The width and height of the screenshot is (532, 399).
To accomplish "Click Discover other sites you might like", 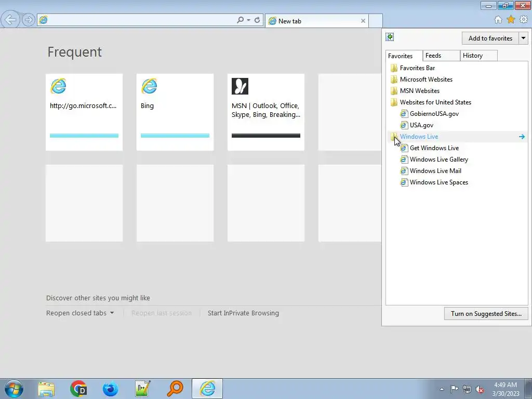I will tap(98, 298).
